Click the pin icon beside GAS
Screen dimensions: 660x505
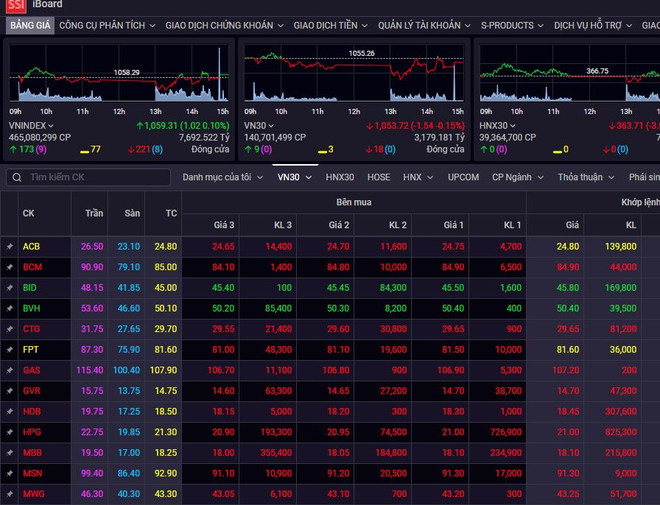pos(9,370)
